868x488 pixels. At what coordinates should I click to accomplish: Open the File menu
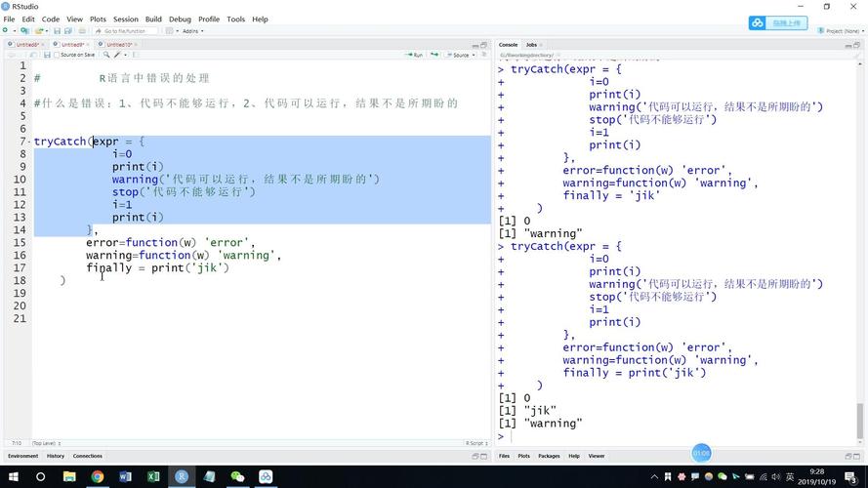coord(9,19)
